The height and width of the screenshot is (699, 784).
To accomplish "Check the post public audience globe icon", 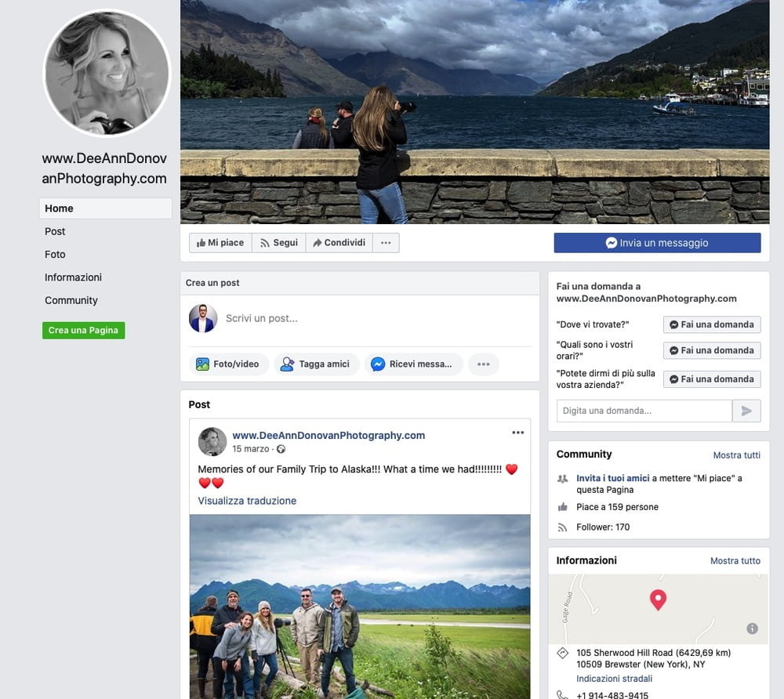I will 281,449.
